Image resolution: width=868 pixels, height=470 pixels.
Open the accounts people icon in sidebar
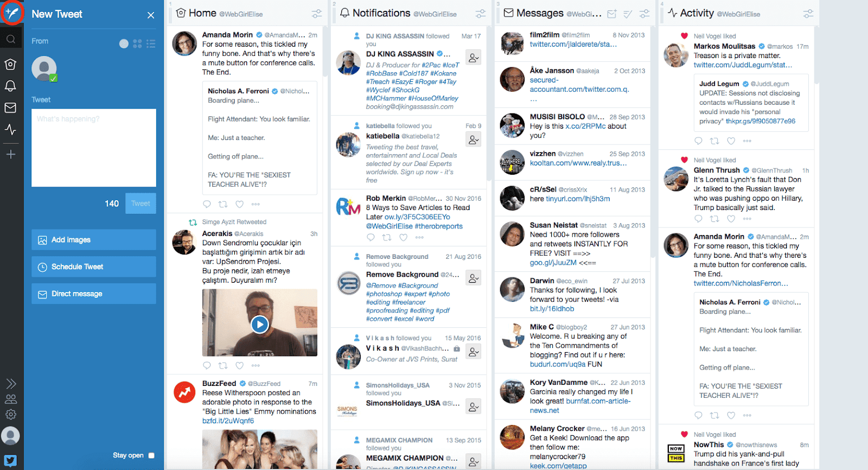pos(11,399)
